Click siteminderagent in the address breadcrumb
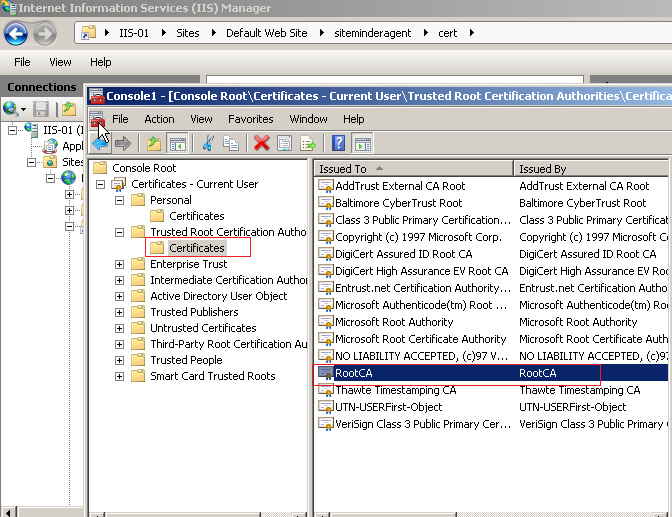The height and width of the screenshot is (517, 672). (x=372, y=33)
